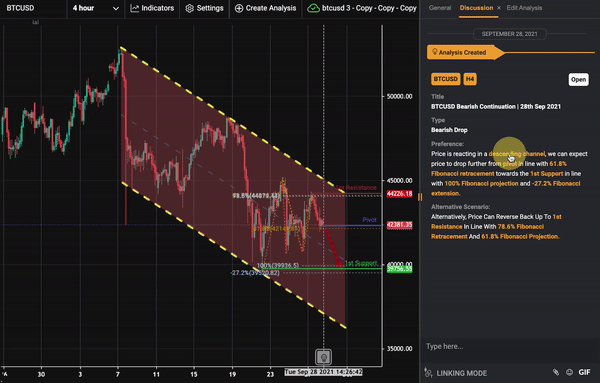Click the September 28, 2021 date label
Image resolution: width=600 pixels, height=383 pixels.
coord(509,34)
